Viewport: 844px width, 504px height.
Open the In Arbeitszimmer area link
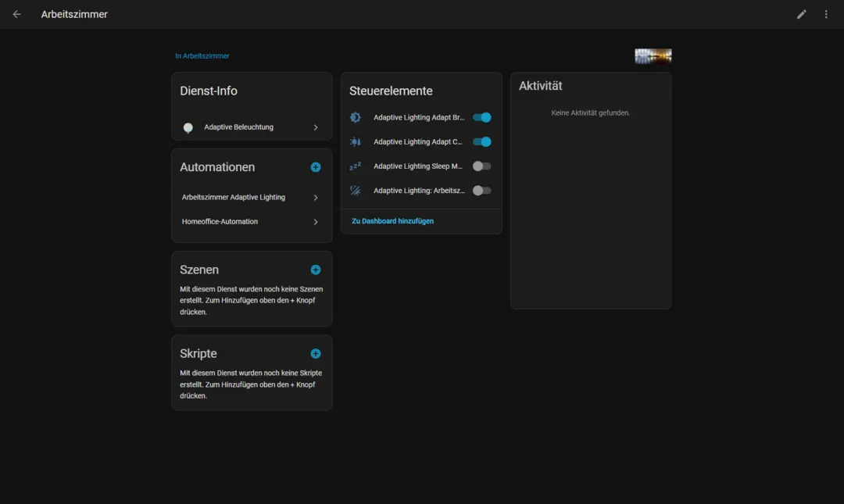(202, 55)
